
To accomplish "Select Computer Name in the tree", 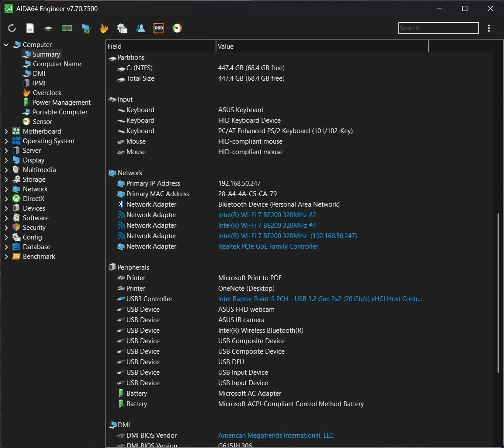I will point(57,64).
